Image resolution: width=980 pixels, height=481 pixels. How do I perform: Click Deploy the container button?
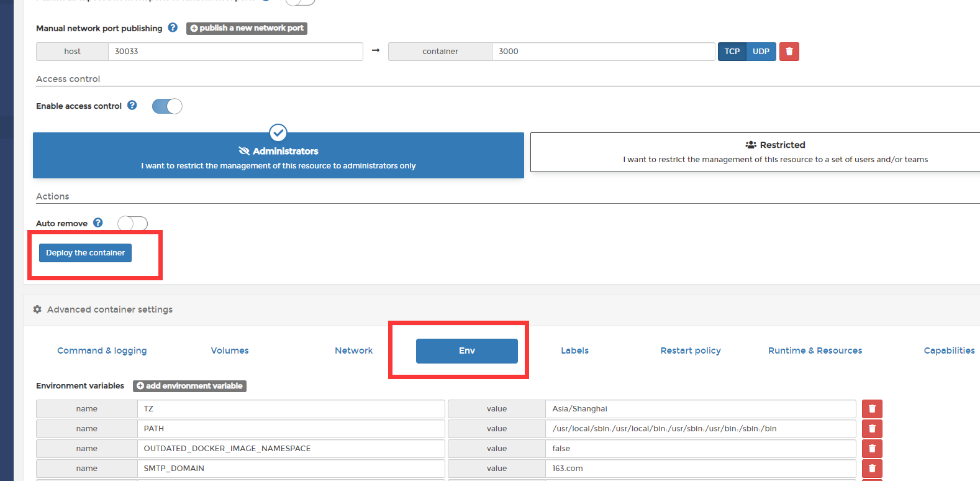[85, 253]
